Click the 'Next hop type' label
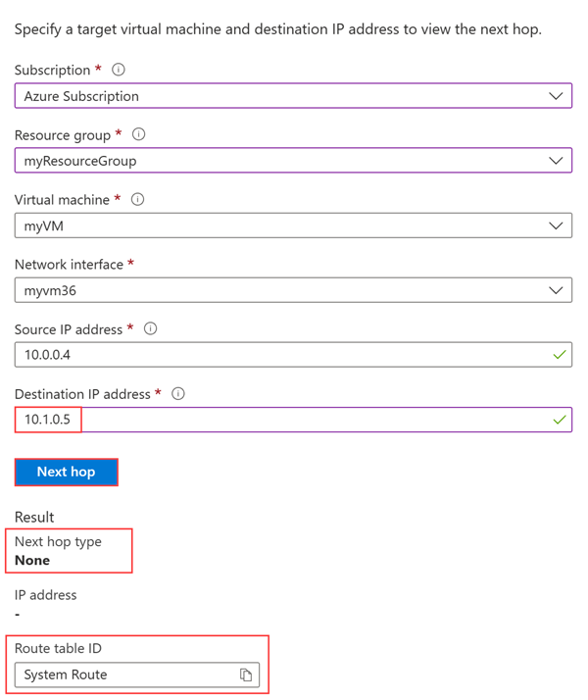 (58, 541)
